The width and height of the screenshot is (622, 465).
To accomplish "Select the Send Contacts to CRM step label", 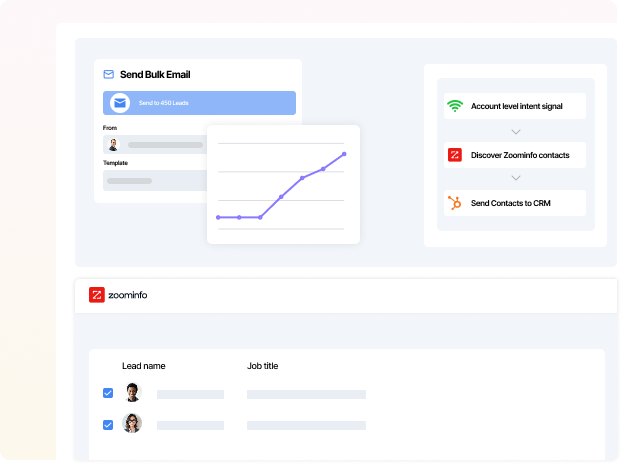I will [511, 204].
